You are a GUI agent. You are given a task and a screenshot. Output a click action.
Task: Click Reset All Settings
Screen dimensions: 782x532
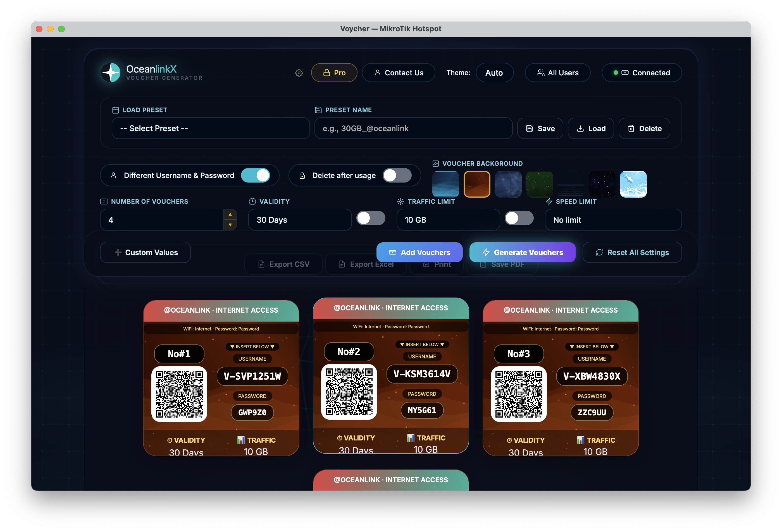632,252
